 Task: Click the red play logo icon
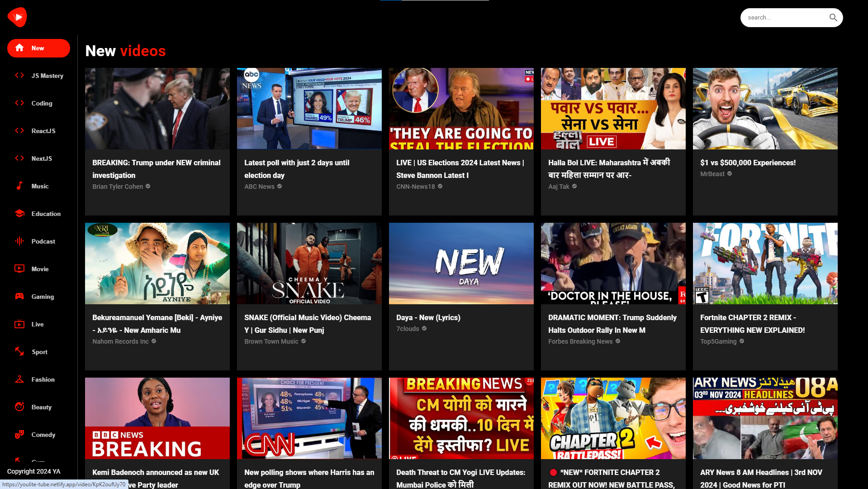17,17
